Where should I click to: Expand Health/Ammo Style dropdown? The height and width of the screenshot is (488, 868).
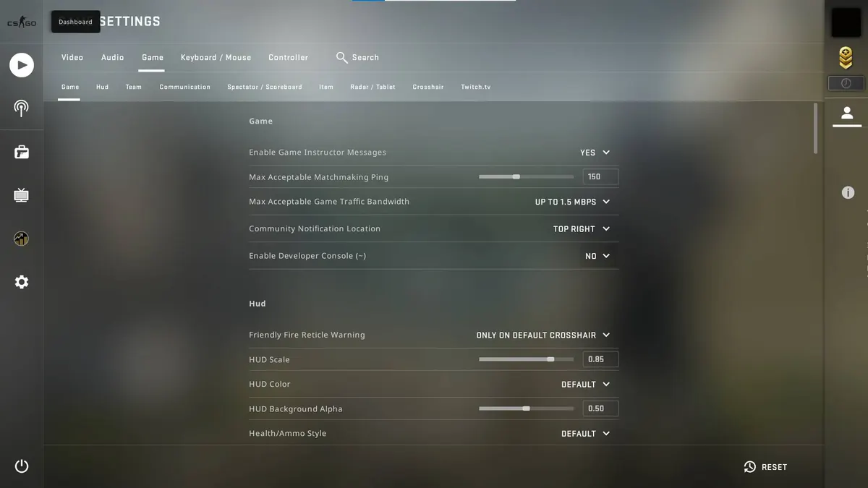click(586, 434)
